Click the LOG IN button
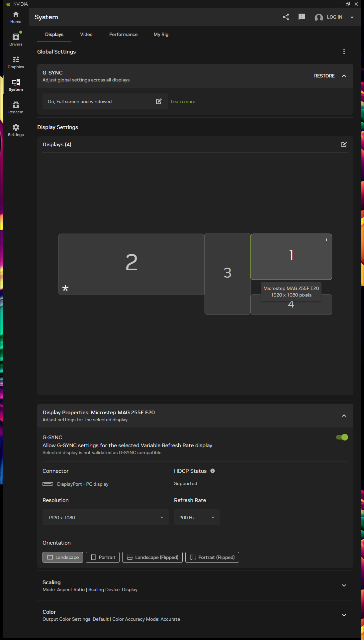Screen dimensions: 364x640 tap(334, 17)
